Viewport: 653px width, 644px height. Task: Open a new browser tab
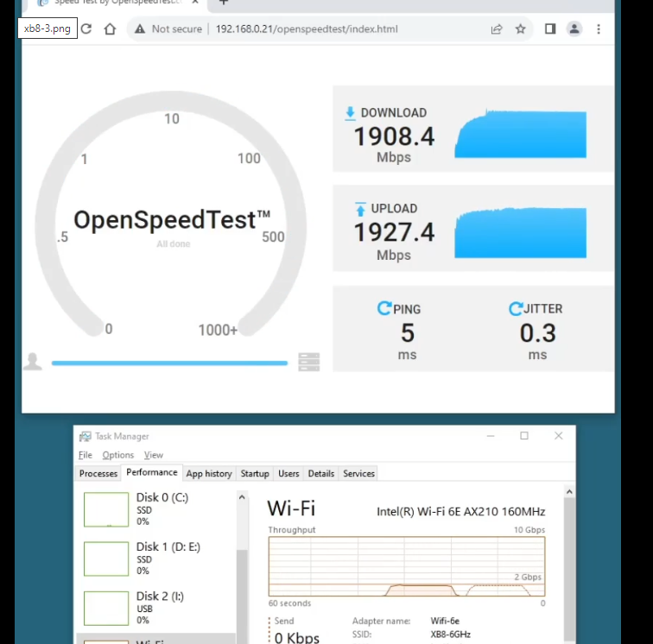pyautogui.click(x=224, y=2)
